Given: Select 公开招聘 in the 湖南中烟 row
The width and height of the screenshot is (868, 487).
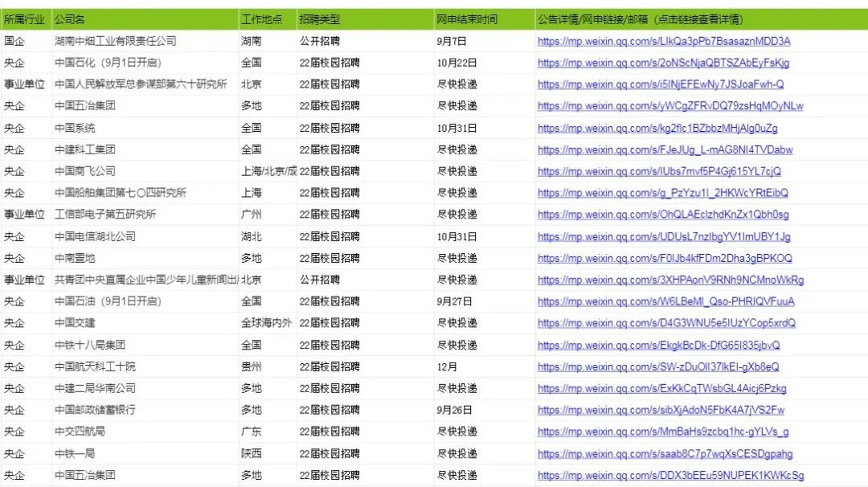Looking at the screenshot, I should pyautogui.click(x=366, y=41).
